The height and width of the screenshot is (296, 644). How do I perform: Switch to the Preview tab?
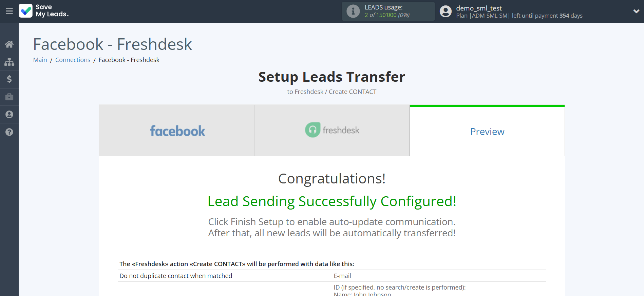coord(487,132)
